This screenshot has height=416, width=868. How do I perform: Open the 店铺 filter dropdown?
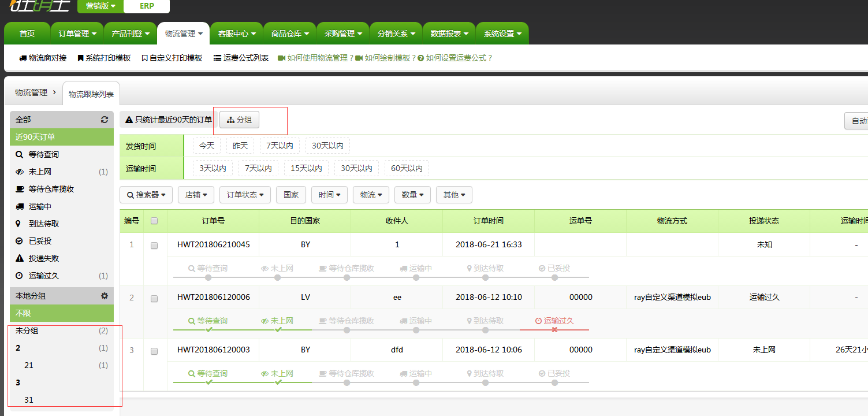pyautogui.click(x=196, y=195)
